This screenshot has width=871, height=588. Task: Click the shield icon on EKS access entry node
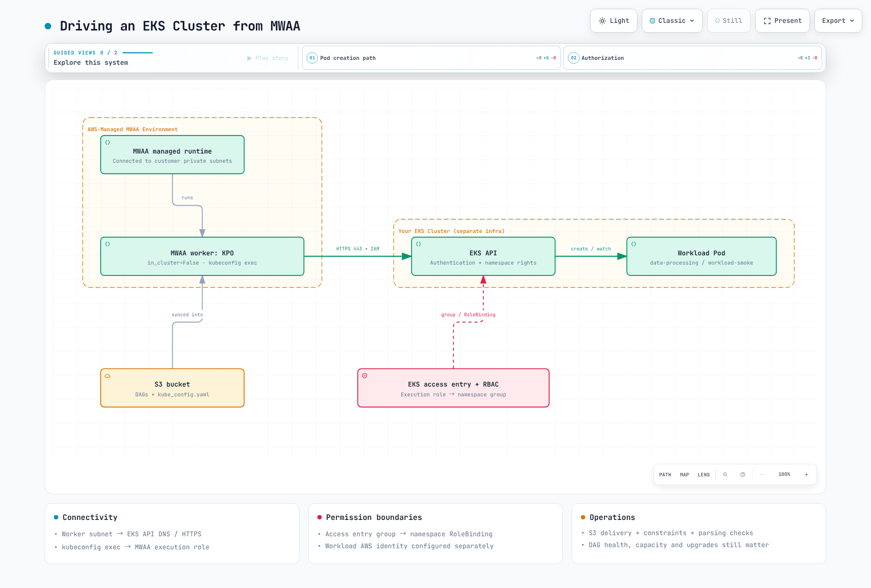(x=365, y=376)
